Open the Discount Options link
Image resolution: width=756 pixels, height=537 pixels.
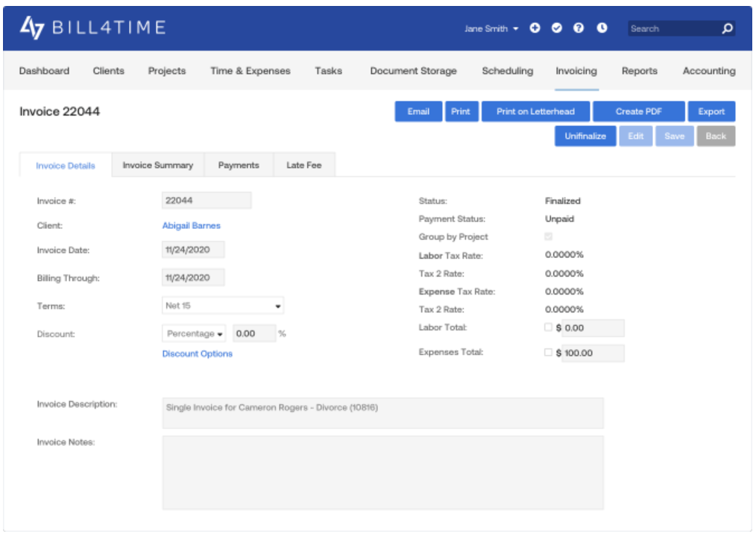pos(197,354)
